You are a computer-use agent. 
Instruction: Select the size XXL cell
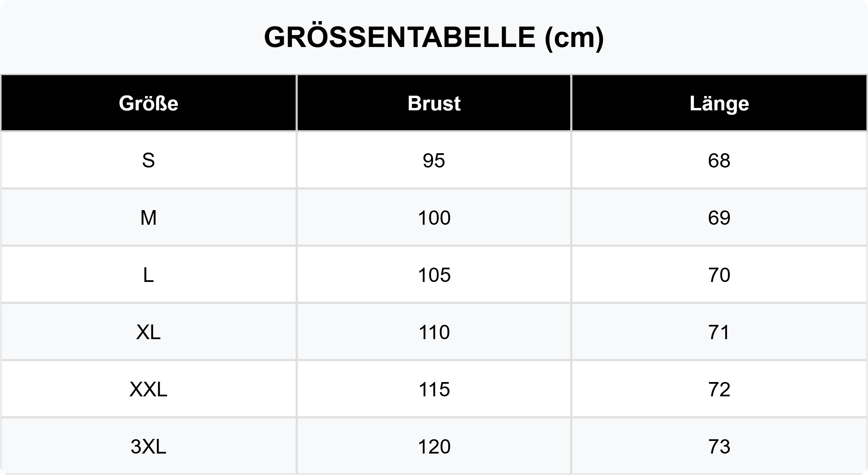point(148,389)
